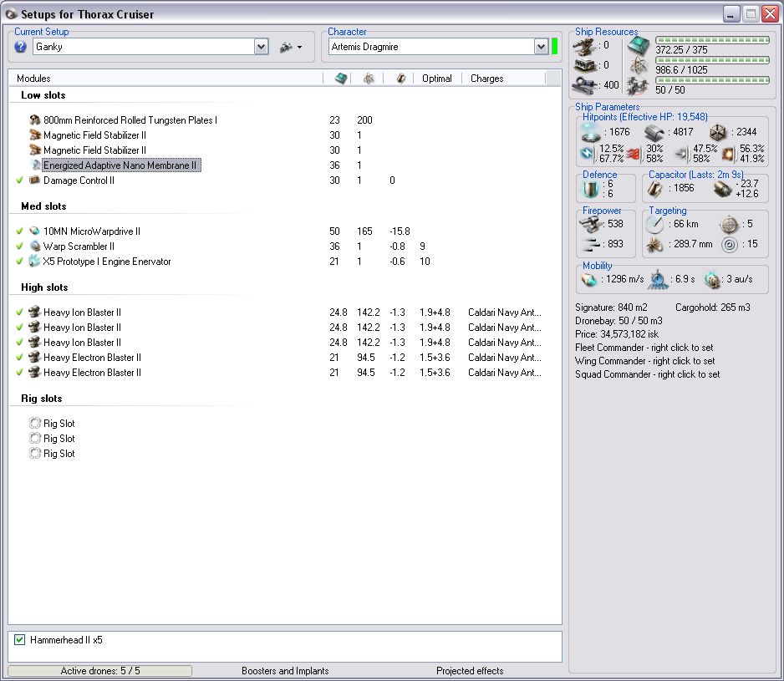Open the Boosters and Implants tab
Viewport: 784px width, 681px height.
click(x=285, y=671)
